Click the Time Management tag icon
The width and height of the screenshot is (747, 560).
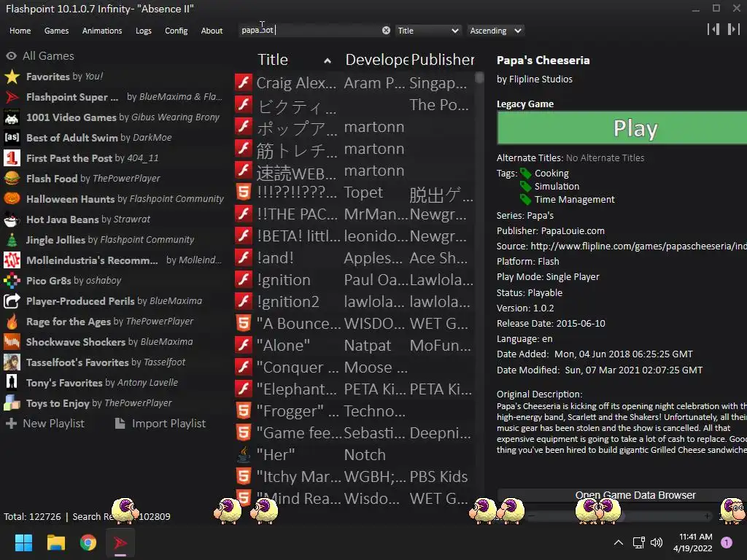(x=525, y=200)
